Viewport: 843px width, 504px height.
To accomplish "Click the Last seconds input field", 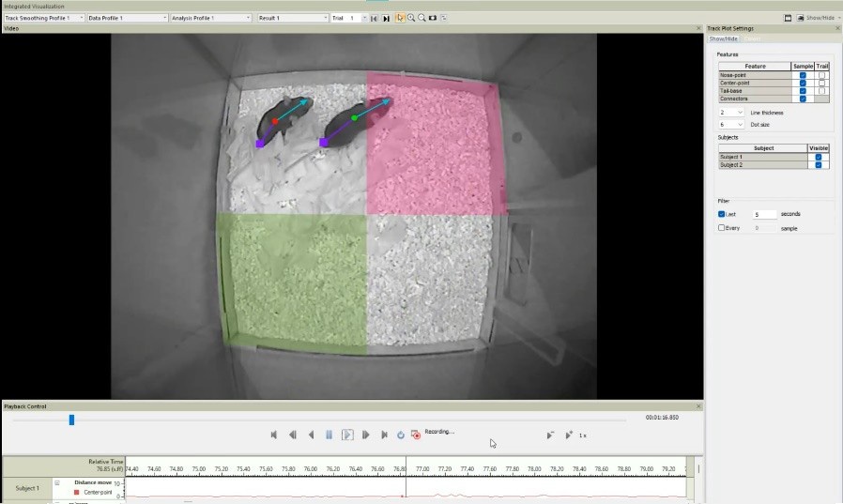I will pyautogui.click(x=764, y=214).
